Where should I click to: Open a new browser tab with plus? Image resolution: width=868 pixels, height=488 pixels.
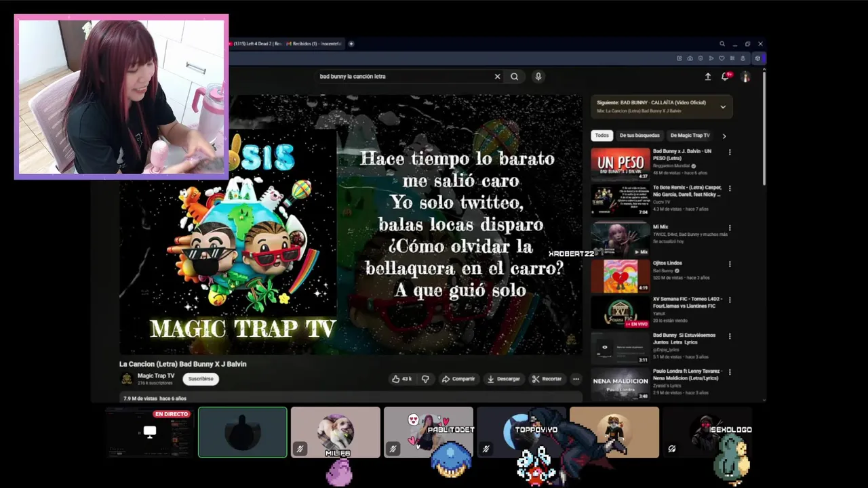(x=351, y=44)
